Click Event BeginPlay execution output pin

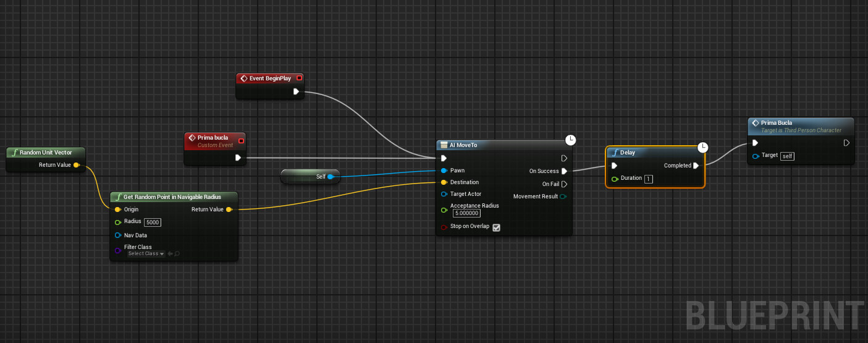click(296, 91)
